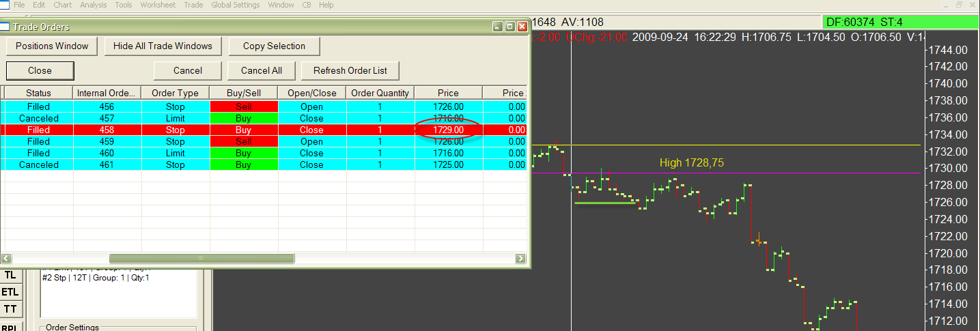This screenshot has width=980, height=331.
Task: Click the Canceled status of order 461
Action: tap(38, 164)
